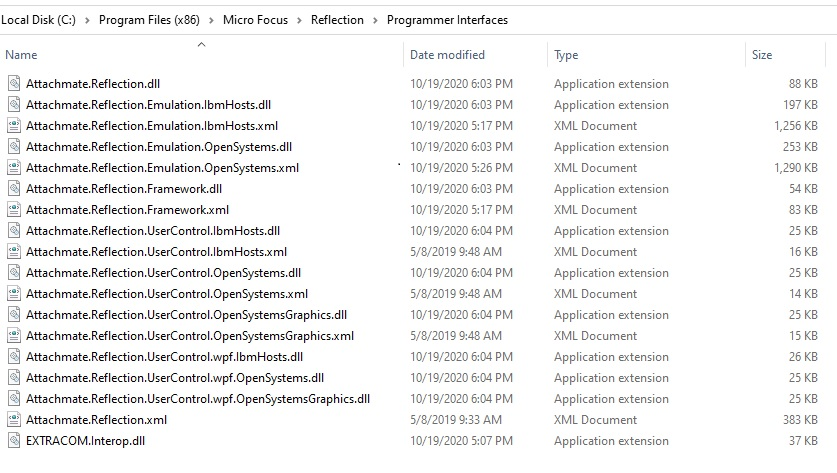
Task: Click the EXTRACOM.Interop.dll file icon
Action: 14,441
